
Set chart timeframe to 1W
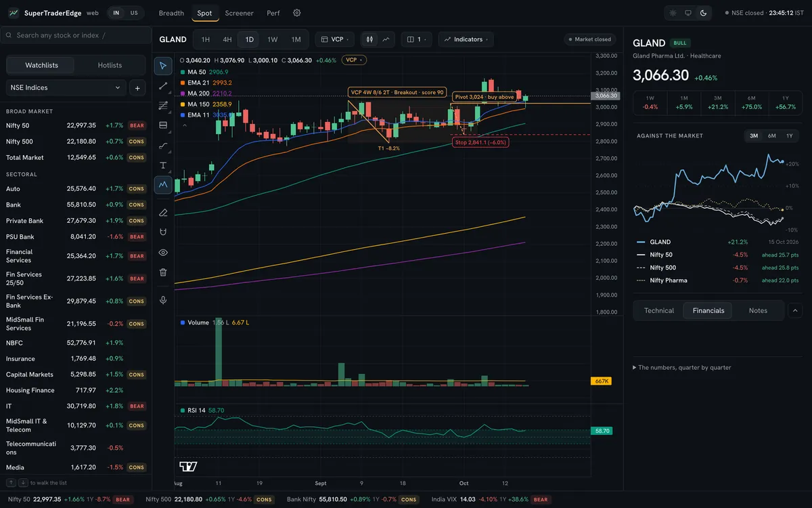click(273, 39)
